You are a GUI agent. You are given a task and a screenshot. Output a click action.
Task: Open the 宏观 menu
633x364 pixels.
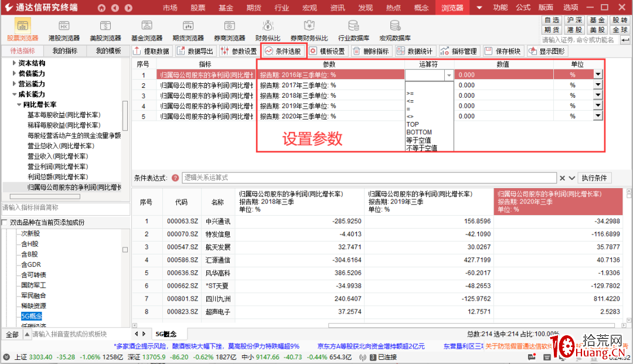coord(309,8)
